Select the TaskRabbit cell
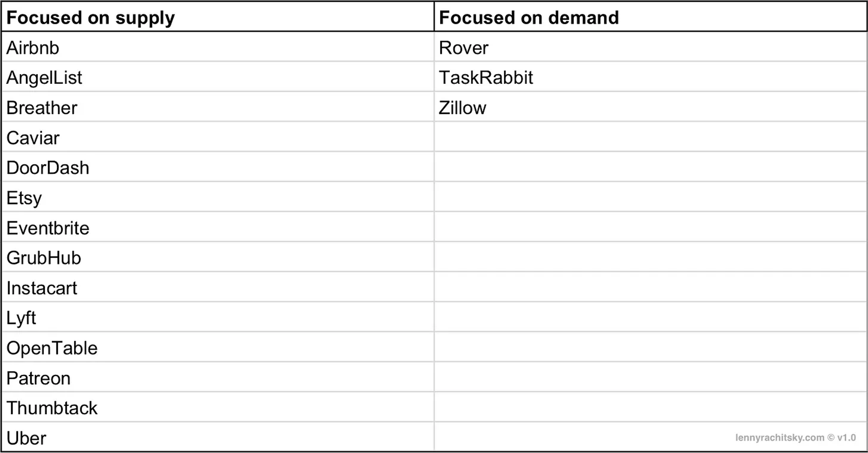 (650, 76)
